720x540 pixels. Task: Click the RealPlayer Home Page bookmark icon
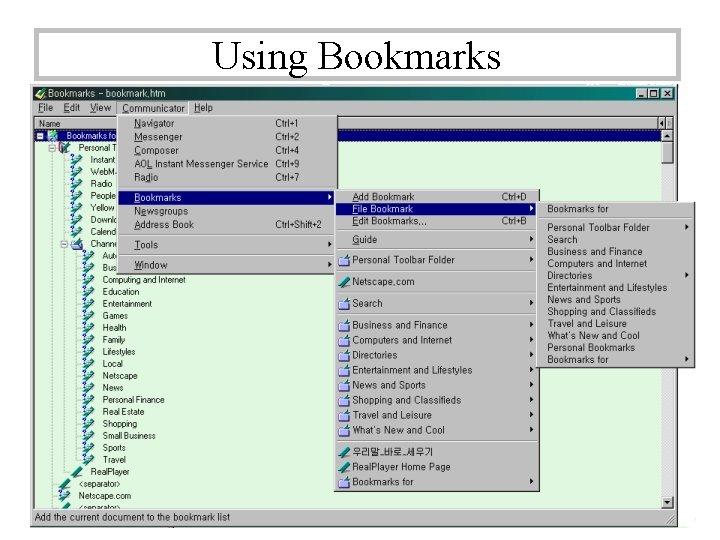(344, 467)
